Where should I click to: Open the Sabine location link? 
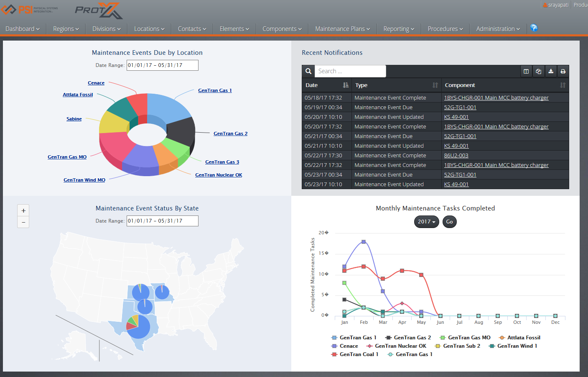click(x=74, y=119)
